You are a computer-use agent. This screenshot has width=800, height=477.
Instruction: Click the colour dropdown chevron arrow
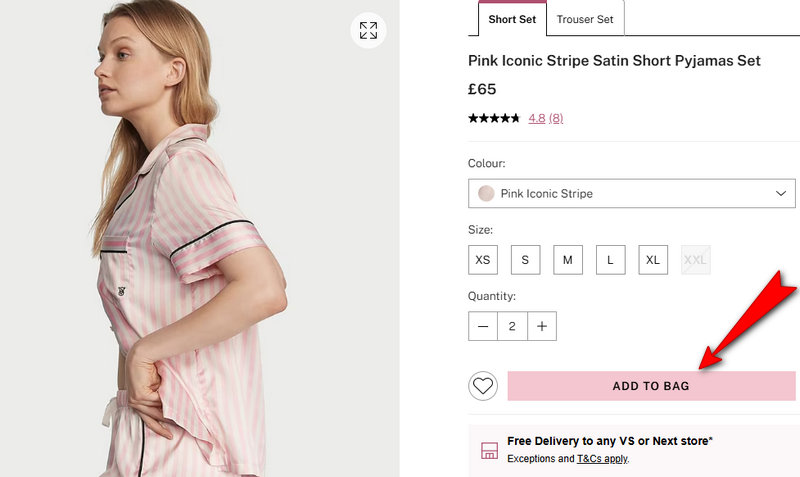click(781, 193)
